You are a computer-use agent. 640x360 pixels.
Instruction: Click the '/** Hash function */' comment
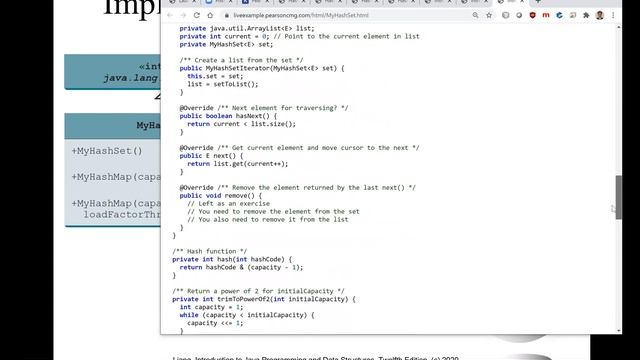210,251
